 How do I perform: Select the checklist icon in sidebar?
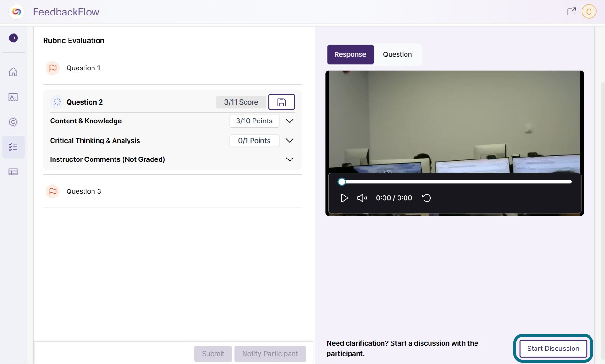pyautogui.click(x=13, y=147)
